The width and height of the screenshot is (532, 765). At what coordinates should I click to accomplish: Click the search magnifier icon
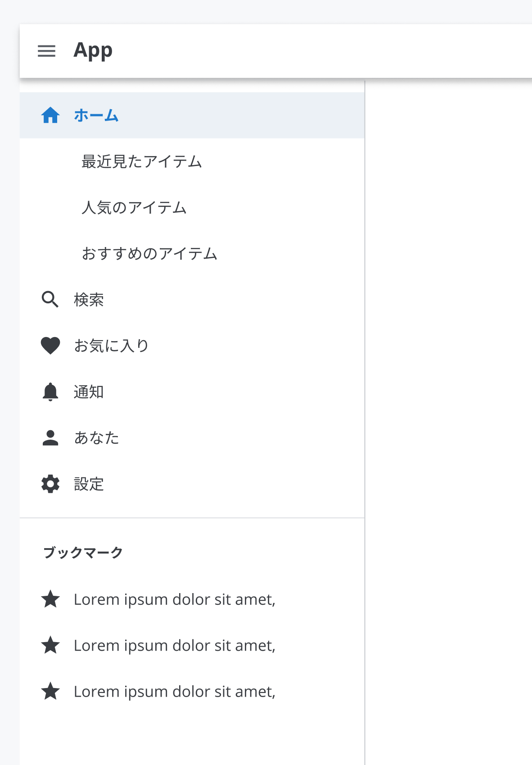tap(50, 299)
